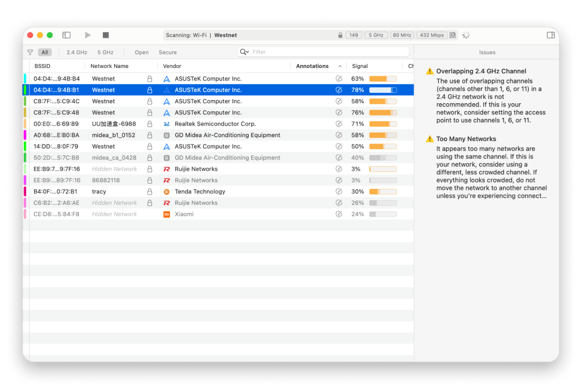Click the lock icon in the status bar

[x=340, y=35]
